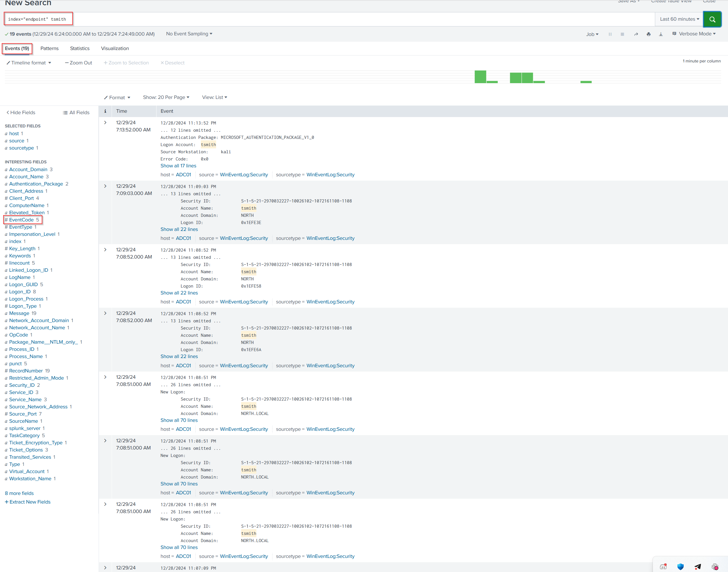728x572 pixels.
Task: Open the Logon_ID field
Action: pyautogui.click(x=20, y=292)
